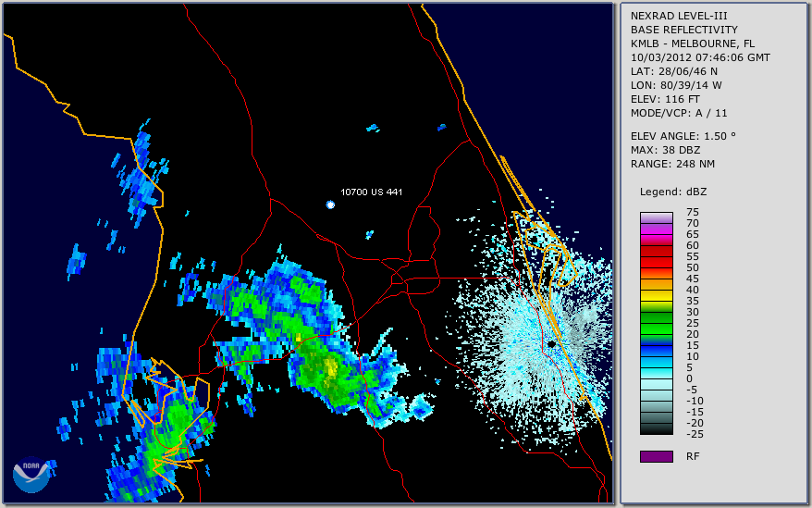Click the NOAA logo
The width and height of the screenshot is (812, 508).
tap(31, 475)
